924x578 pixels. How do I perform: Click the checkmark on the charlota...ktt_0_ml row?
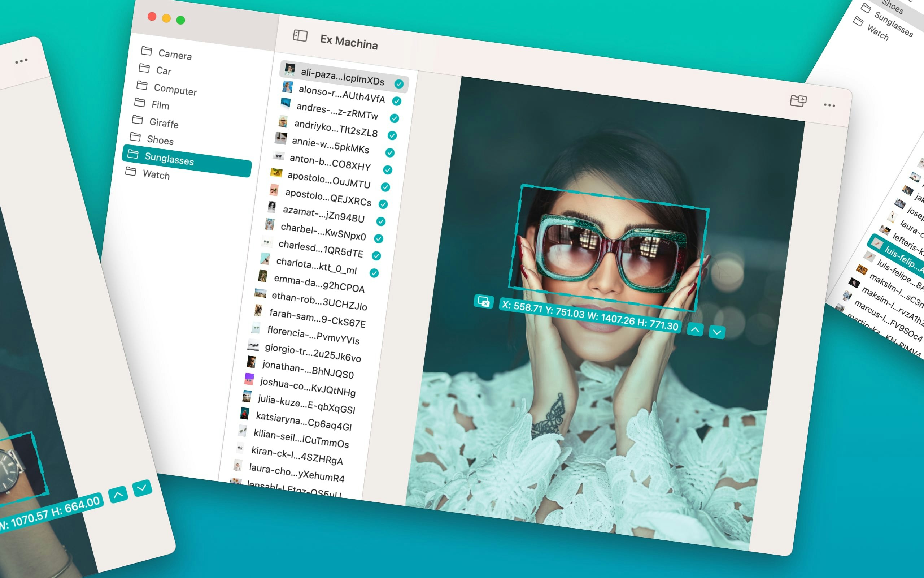tap(374, 273)
